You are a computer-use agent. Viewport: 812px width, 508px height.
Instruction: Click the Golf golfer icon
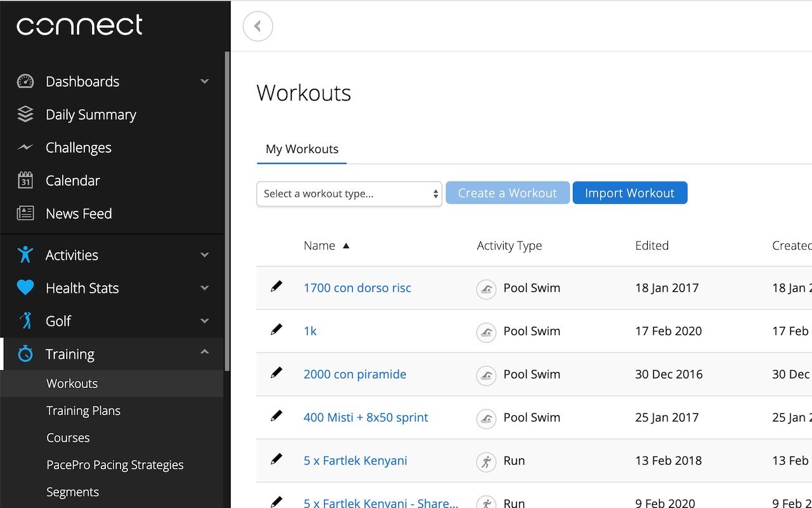click(x=24, y=321)
